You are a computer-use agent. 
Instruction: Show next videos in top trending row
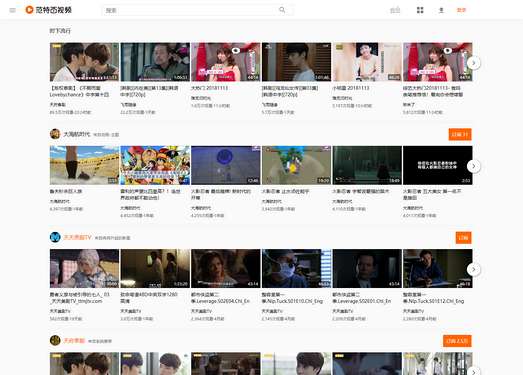[x=474, y=63]
